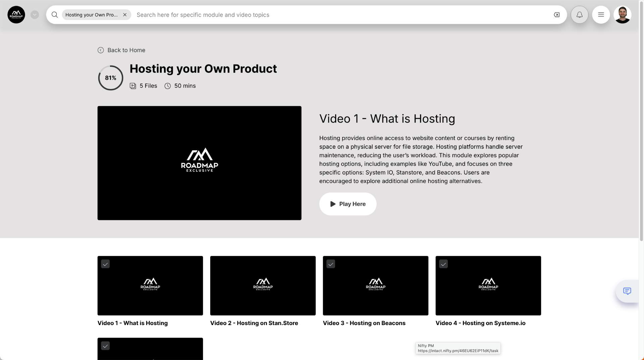
Task: Remove the Hosting your Own Pro... search tag
Action: pyautogui.click(x=125, y=15)
